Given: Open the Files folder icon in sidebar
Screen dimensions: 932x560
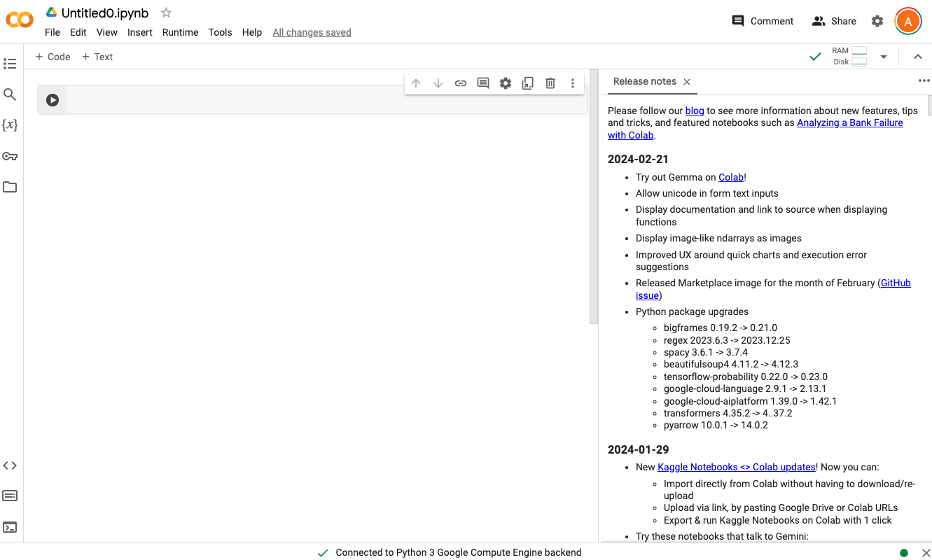Looking at the screenshot, I should pos(10,187).
